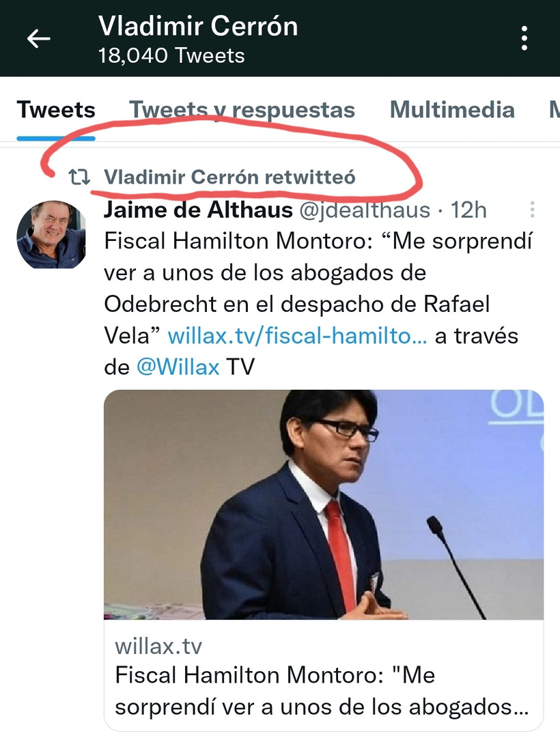Image resolution: width=560 pixels, height=740 pixels.
Task: Click the @jdealthaus handle
Action: pyautogui.click(x=365, y=210)
